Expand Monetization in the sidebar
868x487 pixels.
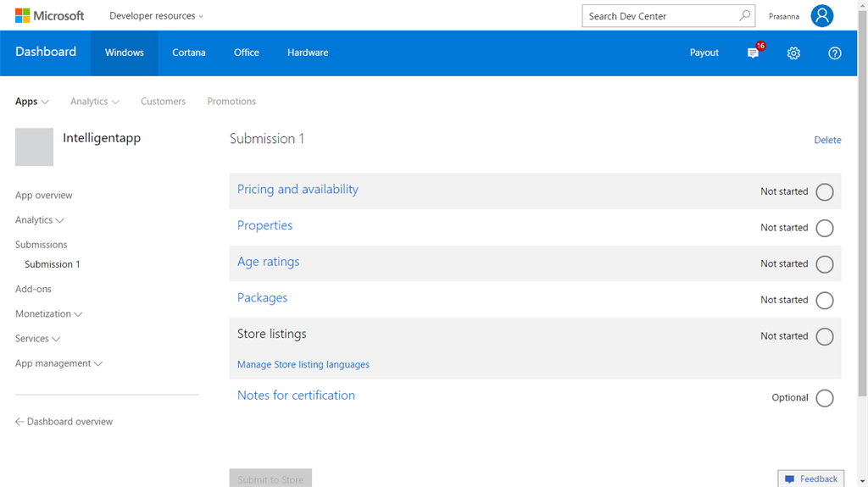click(48, 314)
